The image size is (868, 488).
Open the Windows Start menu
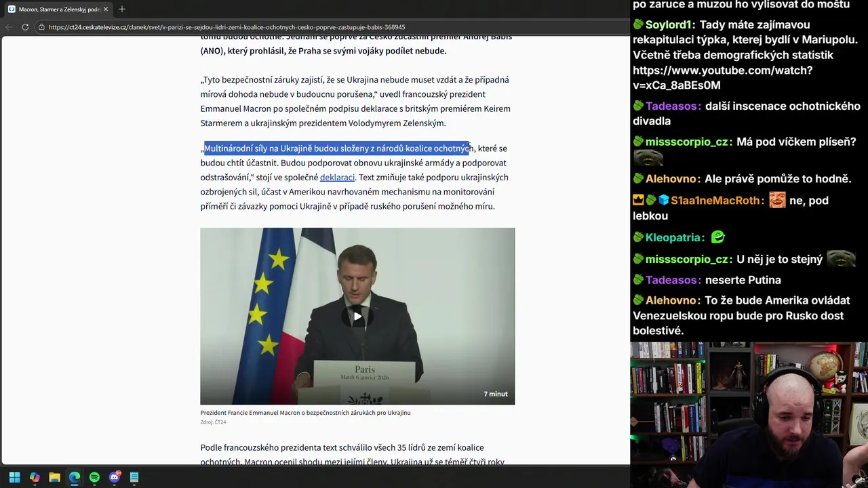point(14,477)
